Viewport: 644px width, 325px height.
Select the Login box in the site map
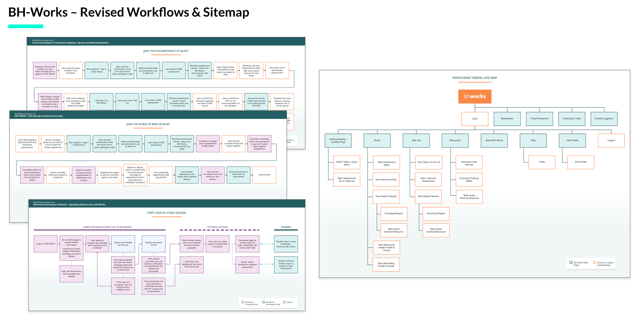(x=475, y=119)
